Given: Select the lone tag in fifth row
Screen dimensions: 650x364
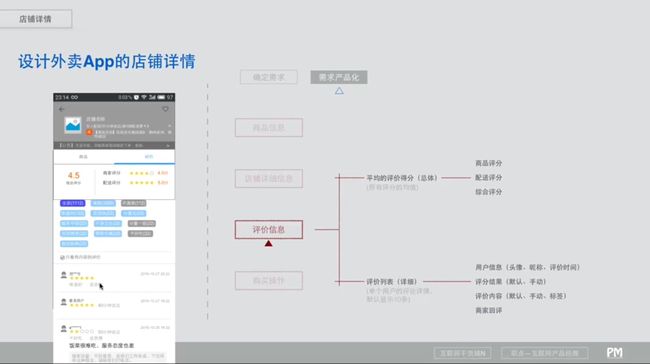Looking at the screenshot, I should coord(74,244).
